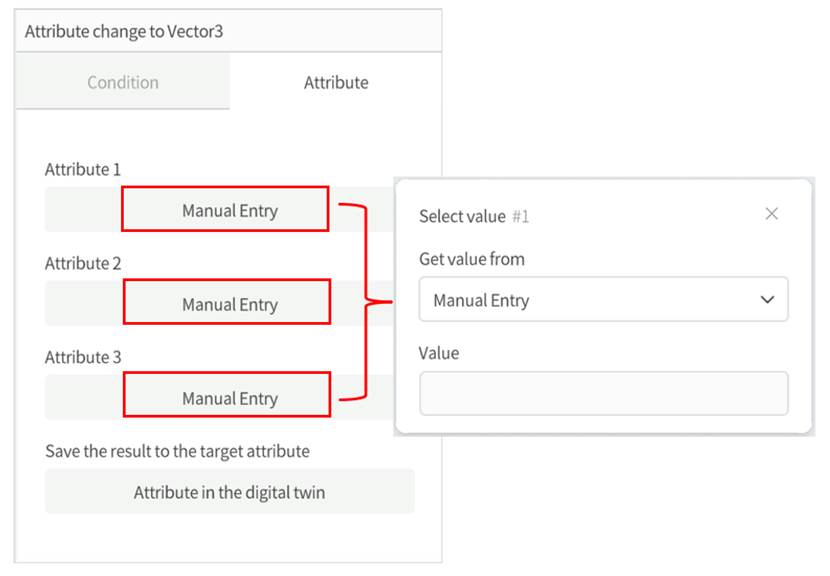The width and height of the screenshot is (830, 576).
Task: Click Save the result label text
Action: coord(177,451)
